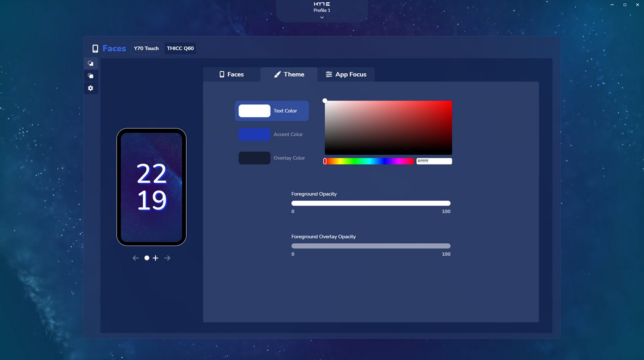The width and height of the screenshot is (644, 360).
Task: Minimize the application window
Action: pyautogui.click(x=612, y=5)
